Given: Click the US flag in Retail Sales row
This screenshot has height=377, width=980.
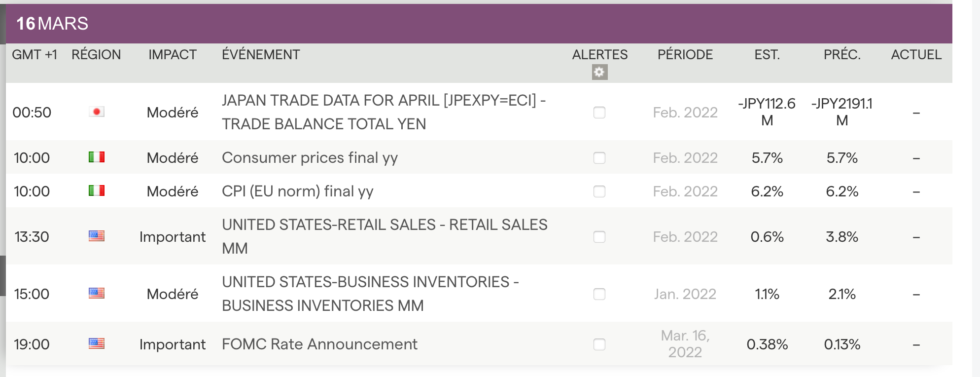Looking at the screenshot, I should click(97, 236).
